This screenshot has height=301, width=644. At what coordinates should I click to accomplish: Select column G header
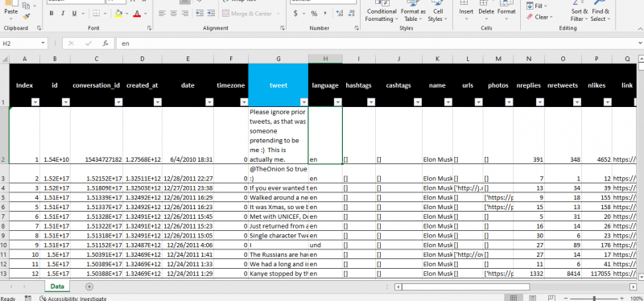pyautogui.click(x=278, y=59)
